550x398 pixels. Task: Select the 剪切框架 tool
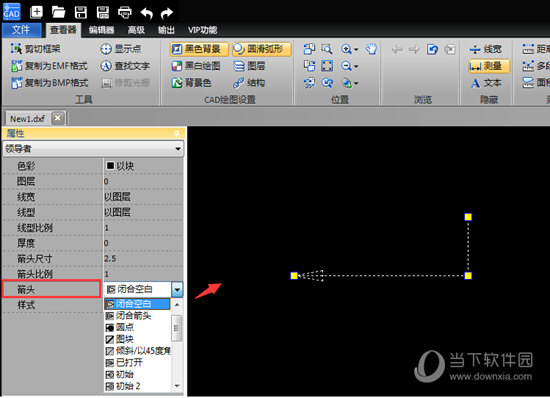click(35, 49)
